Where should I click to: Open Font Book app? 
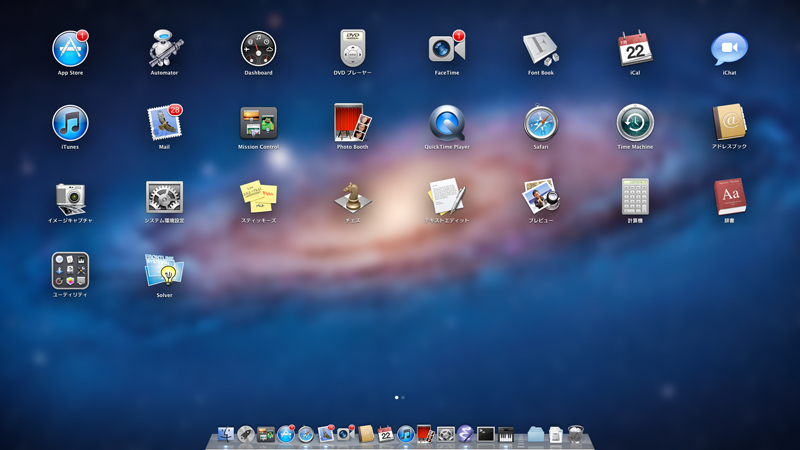(x=540, y=49)
